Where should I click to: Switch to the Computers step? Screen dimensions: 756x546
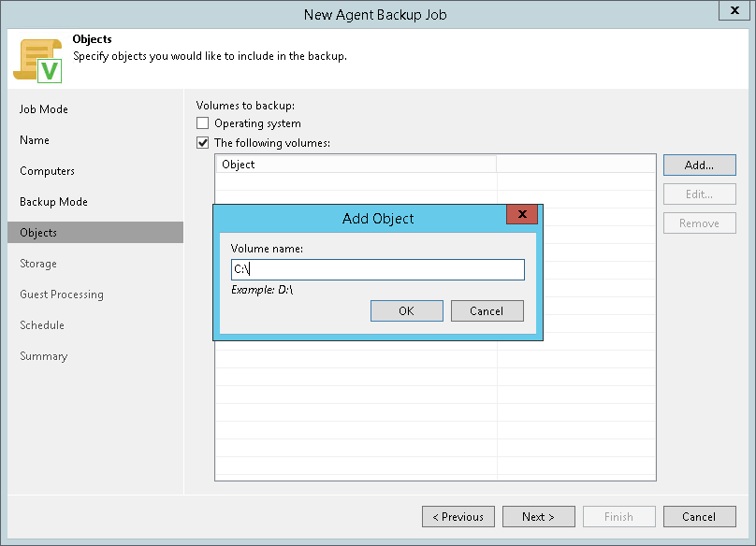(x=47, y=171)
